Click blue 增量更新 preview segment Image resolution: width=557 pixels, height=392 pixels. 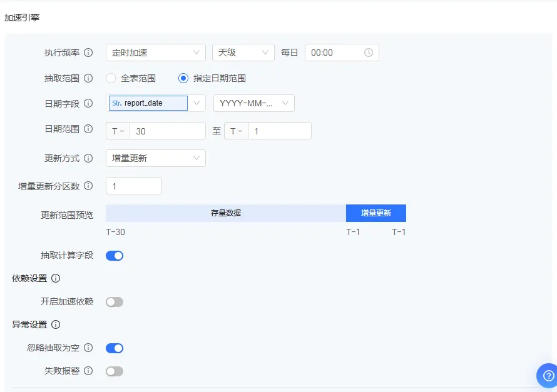click(x=376, y=213)
